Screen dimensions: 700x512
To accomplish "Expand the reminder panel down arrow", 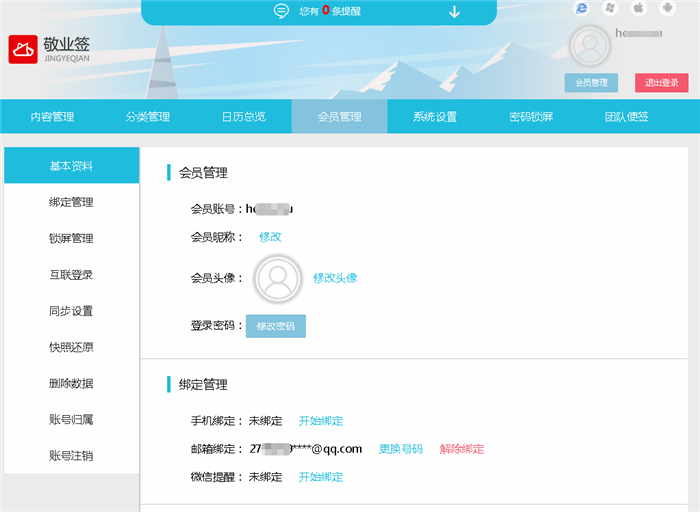I will click(454, 12).
